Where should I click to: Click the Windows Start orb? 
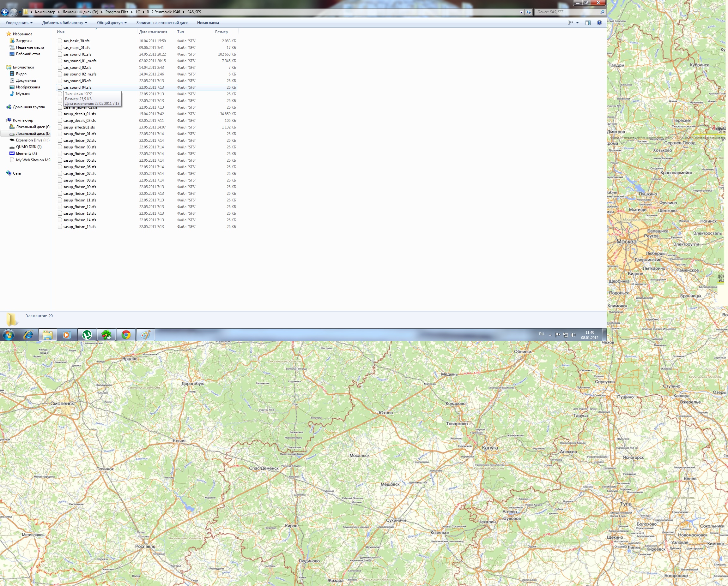9,335
